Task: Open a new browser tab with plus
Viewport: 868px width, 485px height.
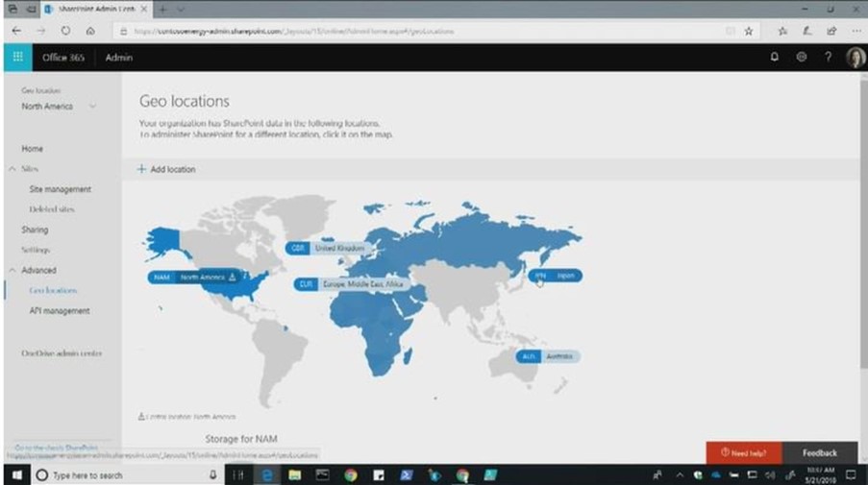Action: (x=162, y=9)
